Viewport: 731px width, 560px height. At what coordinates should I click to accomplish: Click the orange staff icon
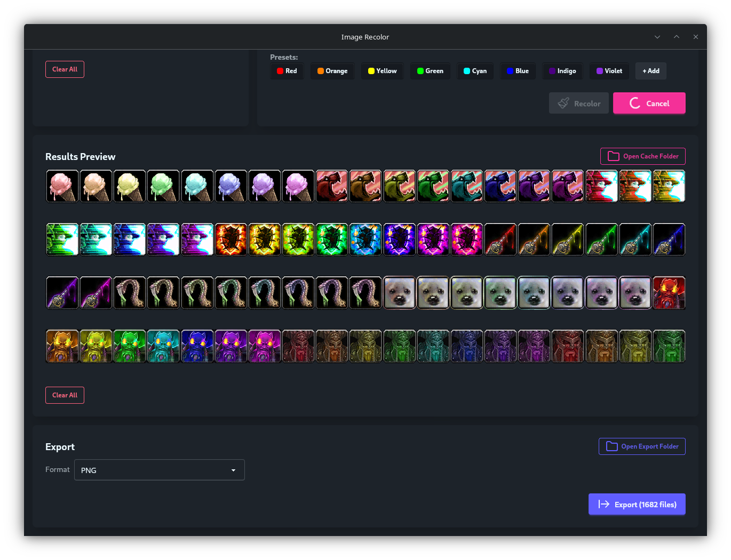534,239
